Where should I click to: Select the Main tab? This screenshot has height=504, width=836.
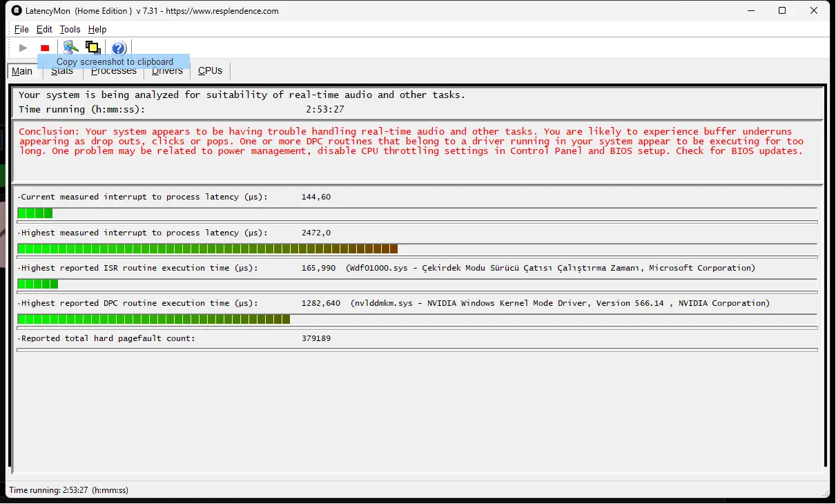(x=22, y=71)
